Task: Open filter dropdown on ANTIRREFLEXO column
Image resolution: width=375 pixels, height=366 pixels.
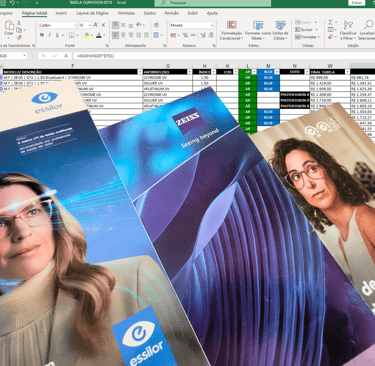Action: pyautogui.click(x=189, y=72)
